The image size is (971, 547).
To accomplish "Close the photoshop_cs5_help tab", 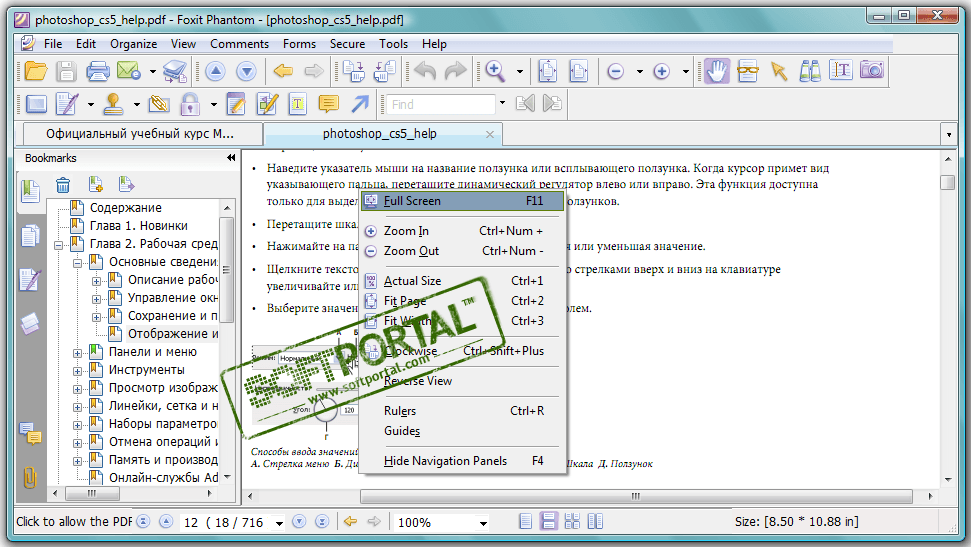I will coord(490,134).
